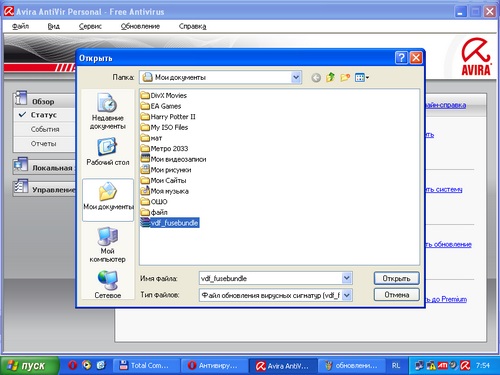Open the Обновление menu in Avira
This screenshot has width=500, height=375.
(x=140, y=26)
